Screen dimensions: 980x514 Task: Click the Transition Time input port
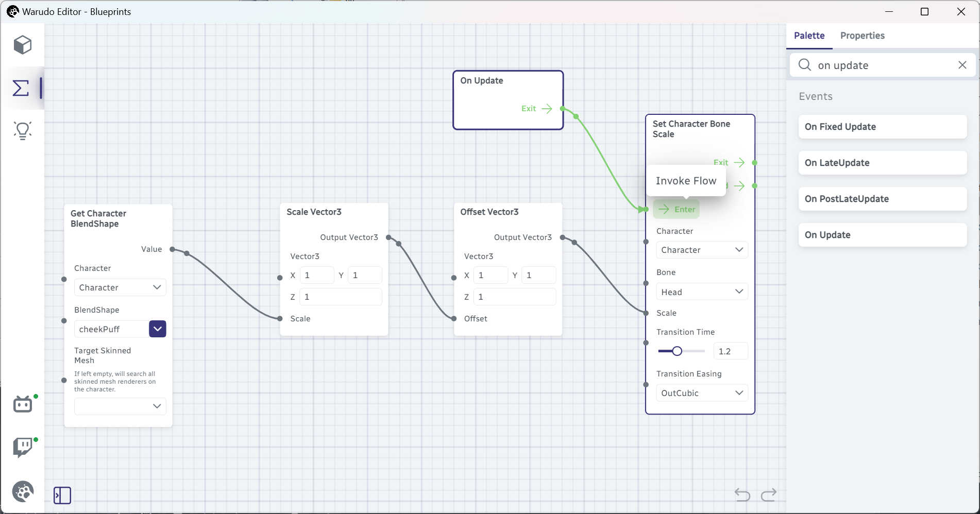(646, 342)
